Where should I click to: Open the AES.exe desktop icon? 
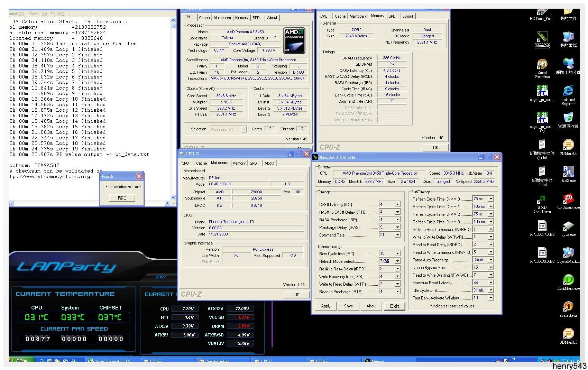click(568, 174)
